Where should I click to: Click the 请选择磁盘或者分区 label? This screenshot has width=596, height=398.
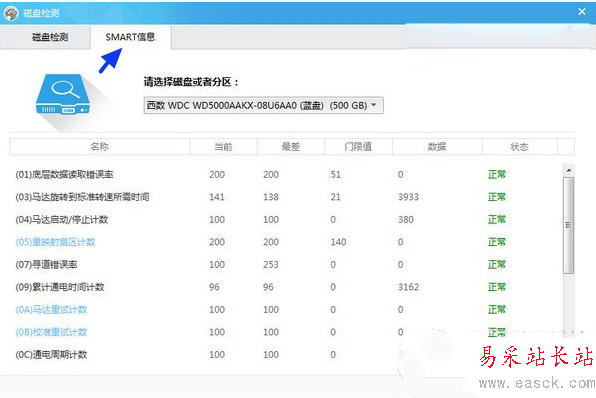(x=191, y=82)
